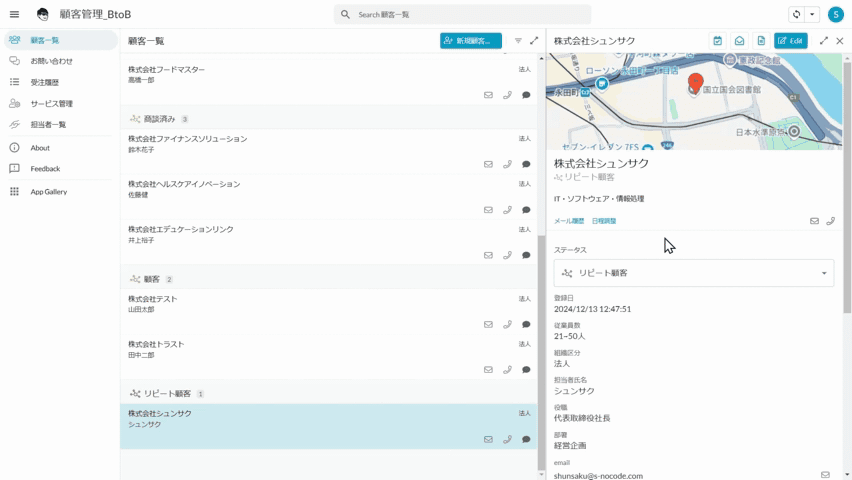
Task: Select the 株式会社ファイナンスソリューション customer row
Action: (328, 151)
